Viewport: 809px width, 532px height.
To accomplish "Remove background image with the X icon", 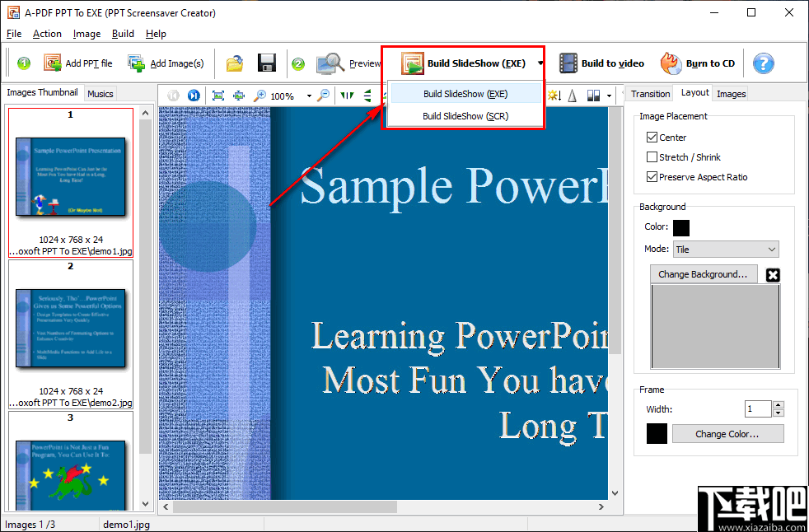I will (772, 274).
